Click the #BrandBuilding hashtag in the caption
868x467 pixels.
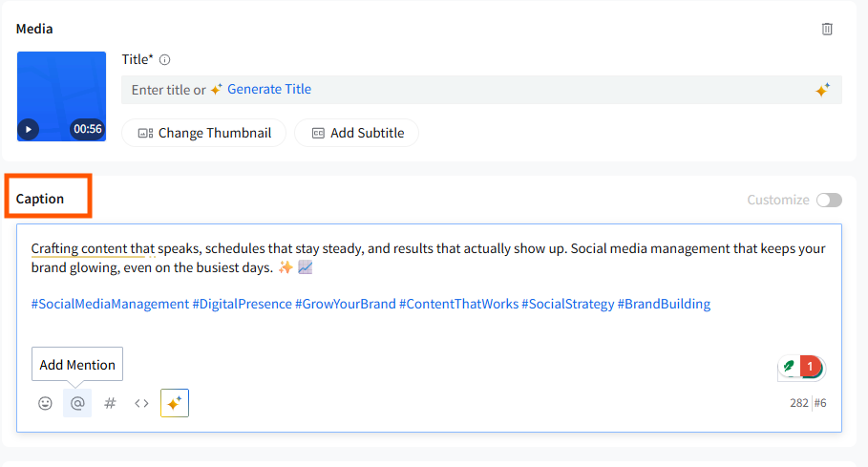pos(664,304)
